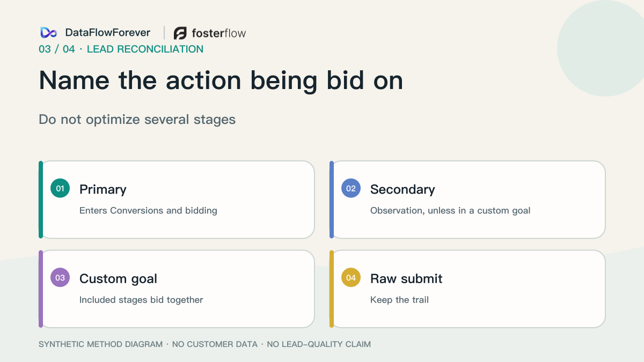The width and height of the screenshot is (644, 362).
Task: Select the 04 badge on Raw submit card
Action: pyautogui.click(x=351, y=277)
